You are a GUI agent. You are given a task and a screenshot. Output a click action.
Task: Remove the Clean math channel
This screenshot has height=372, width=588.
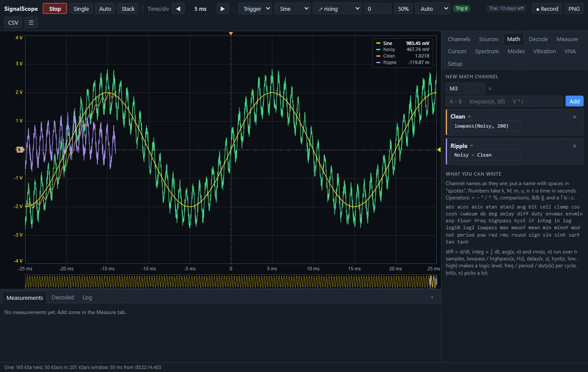click(x=574, y=117)
